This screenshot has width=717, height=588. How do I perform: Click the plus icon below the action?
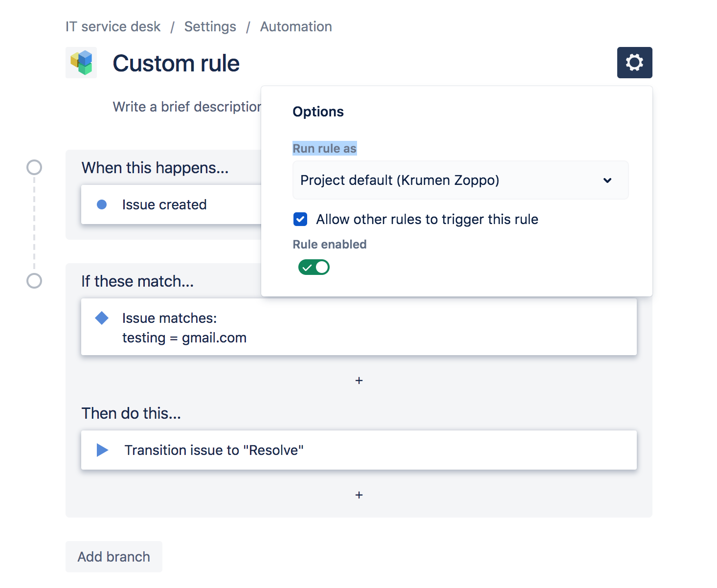[359, 495]
